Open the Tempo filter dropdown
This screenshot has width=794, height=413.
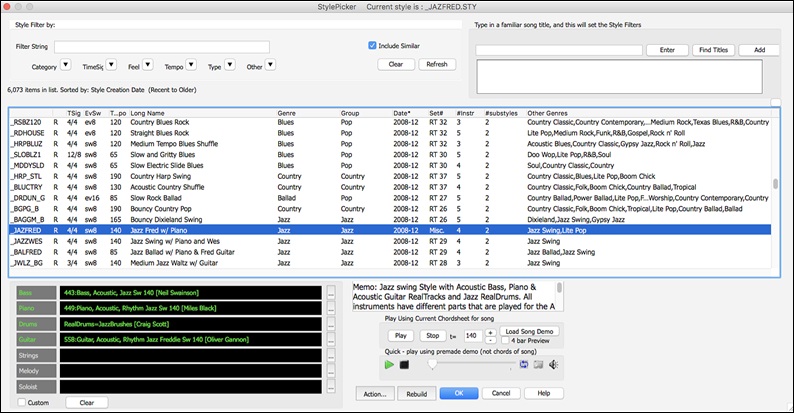click(x=193, y=65)
